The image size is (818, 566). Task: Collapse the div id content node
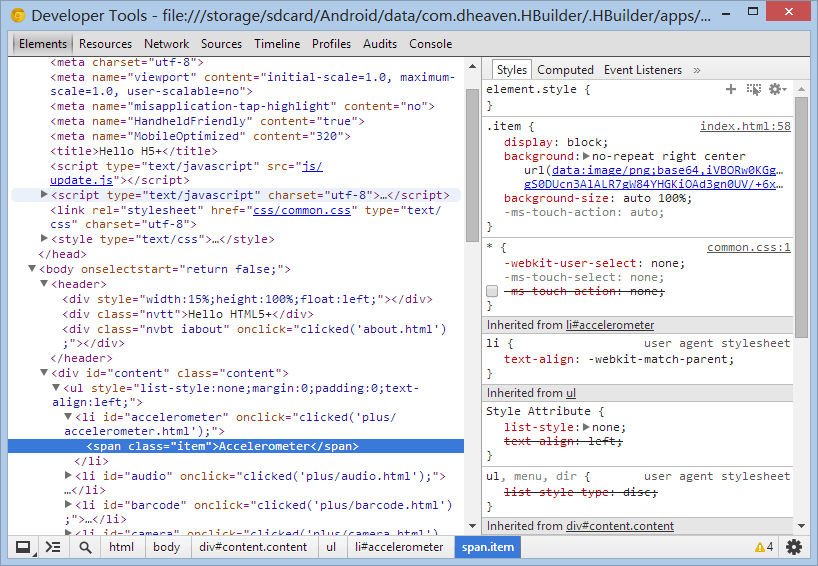tap(44, 372)
